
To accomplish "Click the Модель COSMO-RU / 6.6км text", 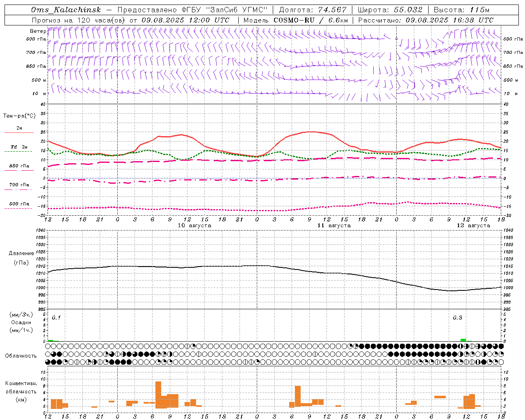I will (296, 20).
